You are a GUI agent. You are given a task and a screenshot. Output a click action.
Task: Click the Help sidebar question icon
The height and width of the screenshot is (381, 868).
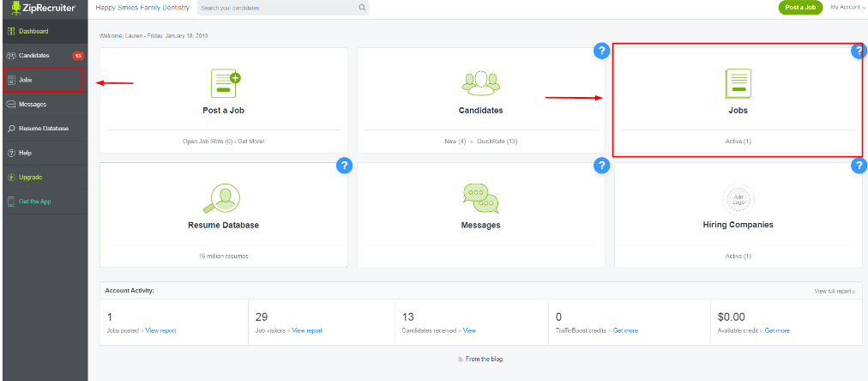click(x=11, y=153)
